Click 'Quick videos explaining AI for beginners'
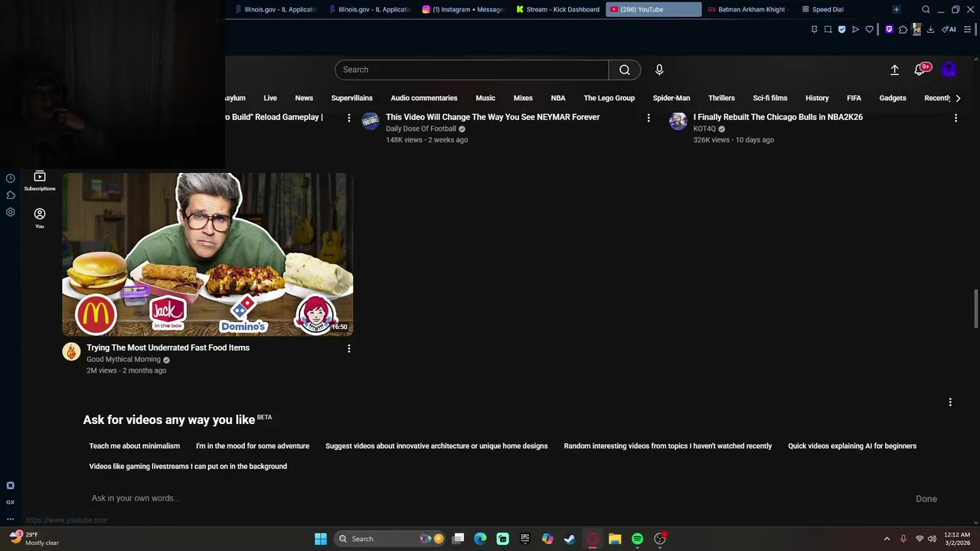Viewport: 980px width, 551px height. click(x=852, y=446)
